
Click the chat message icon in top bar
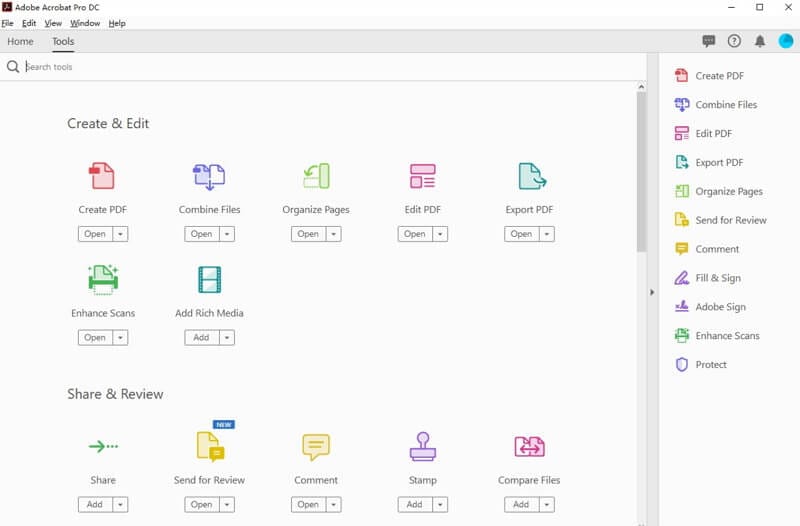point(708,41)
